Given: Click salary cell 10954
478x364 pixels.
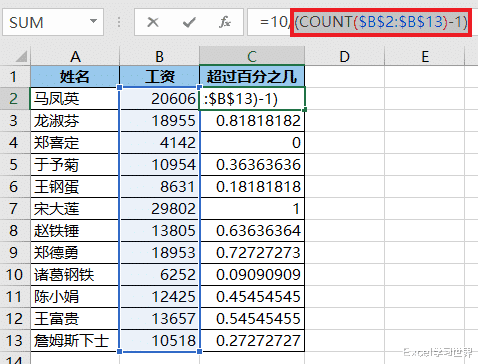Looking at the screenshot, I should (x=159, y=165).
